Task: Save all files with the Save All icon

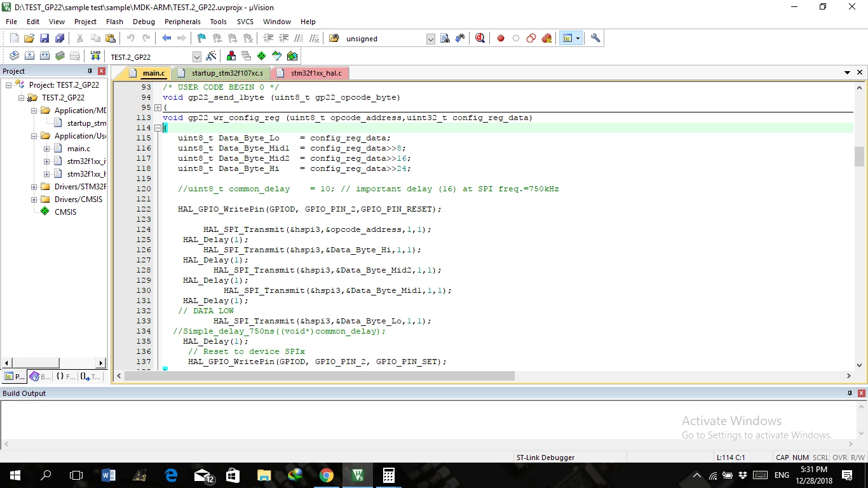Action: [x=60, y=38]
